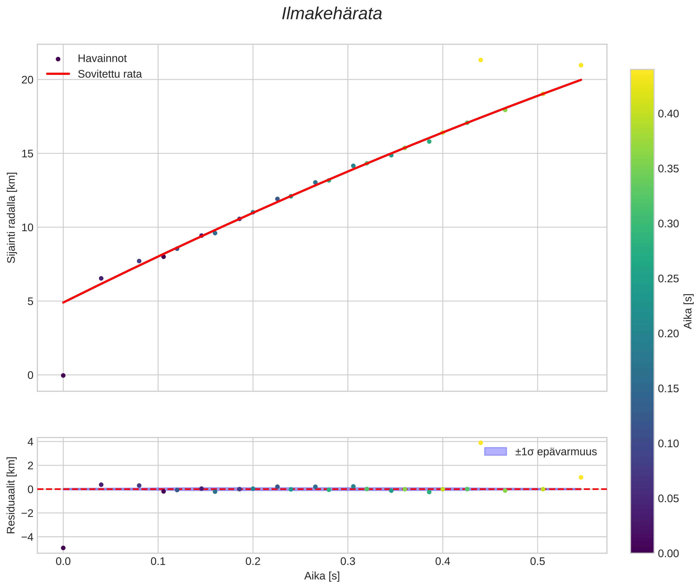Click the red line sample in legend
Image resolution: width=700 pixels, height=588 pixels.
(x=58, y=74)
